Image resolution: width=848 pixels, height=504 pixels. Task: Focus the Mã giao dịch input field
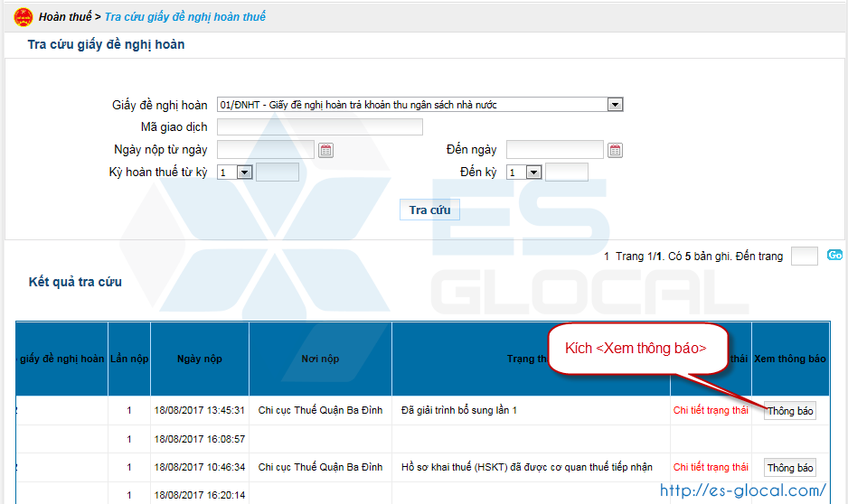320,127
